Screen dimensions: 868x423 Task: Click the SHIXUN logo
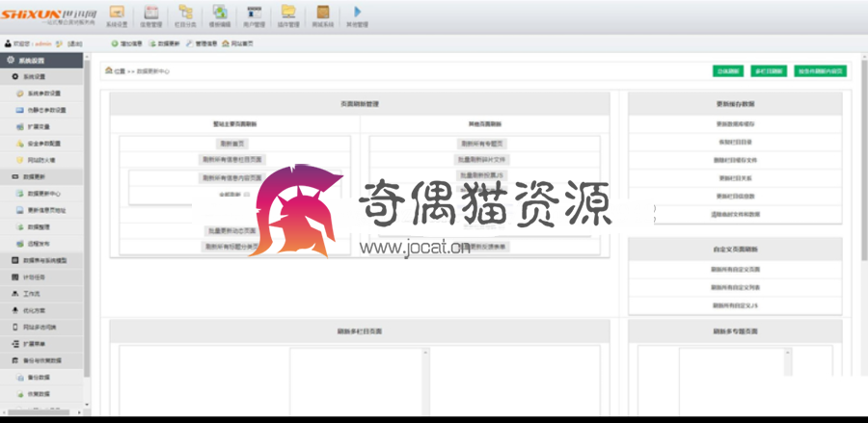(x=47, y=15)
